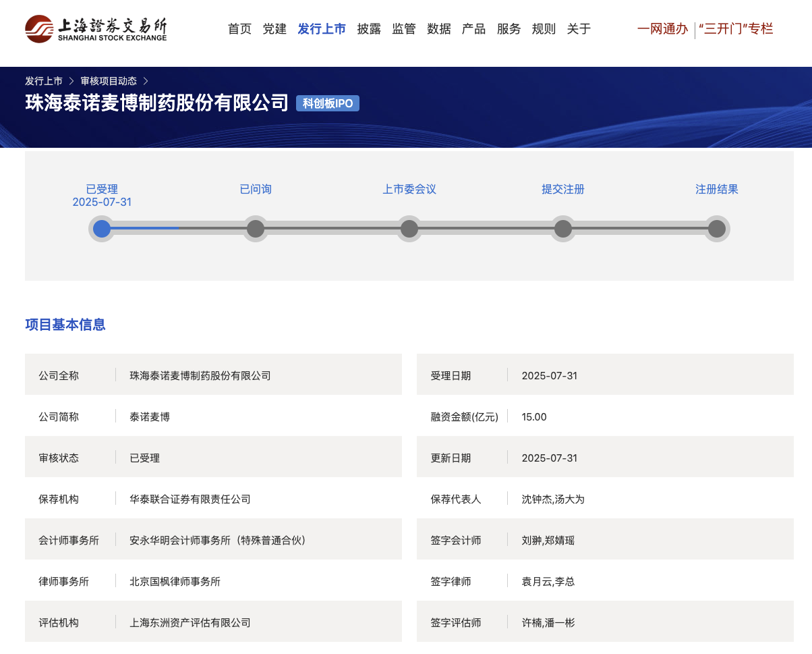Screen dimensions: 812x654
Task: Open the 党建 menu item
Action: (274, 29)
